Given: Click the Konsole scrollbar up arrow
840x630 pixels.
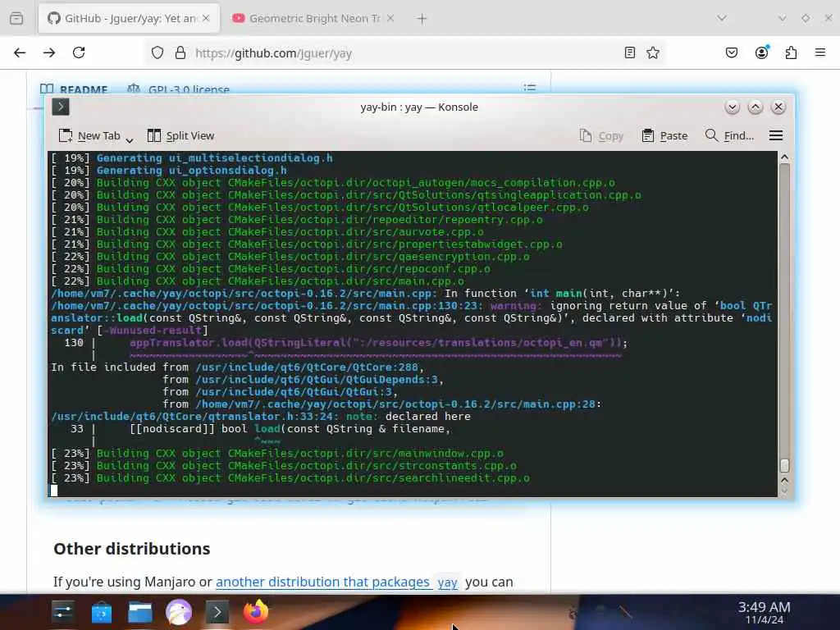Looking at the screenshot, I should pos(785,157).
